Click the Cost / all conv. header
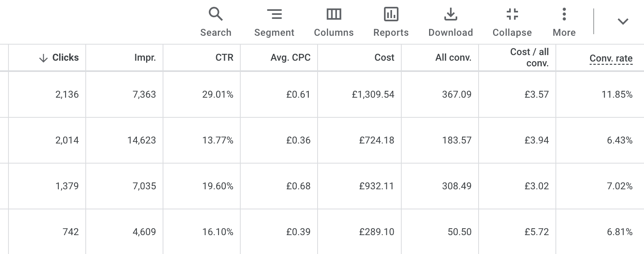The image size is (644, 254). coord(528,57)
